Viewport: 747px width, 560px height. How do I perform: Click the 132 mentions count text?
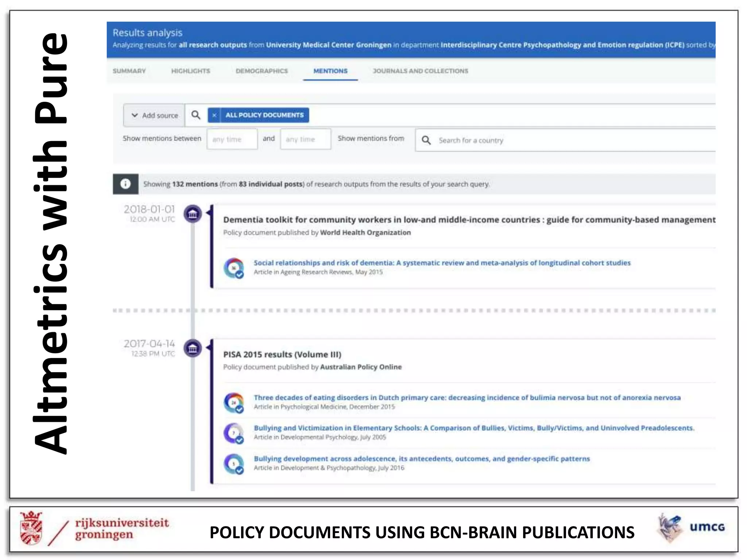(195, 184)
